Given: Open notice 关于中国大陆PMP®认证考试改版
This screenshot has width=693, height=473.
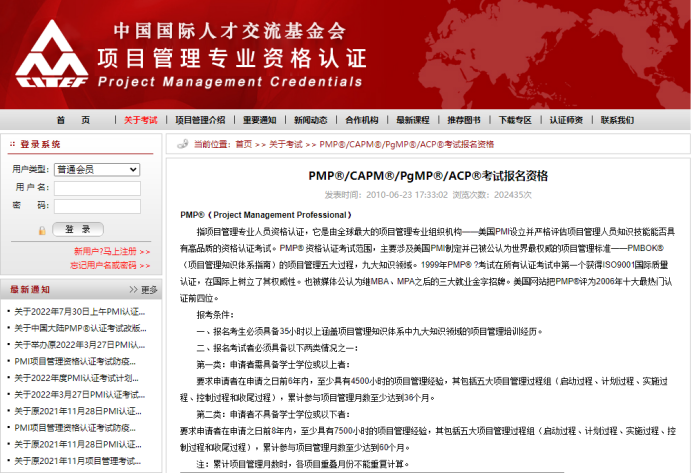Looking at the screenshot, I should tap(80, 328).
